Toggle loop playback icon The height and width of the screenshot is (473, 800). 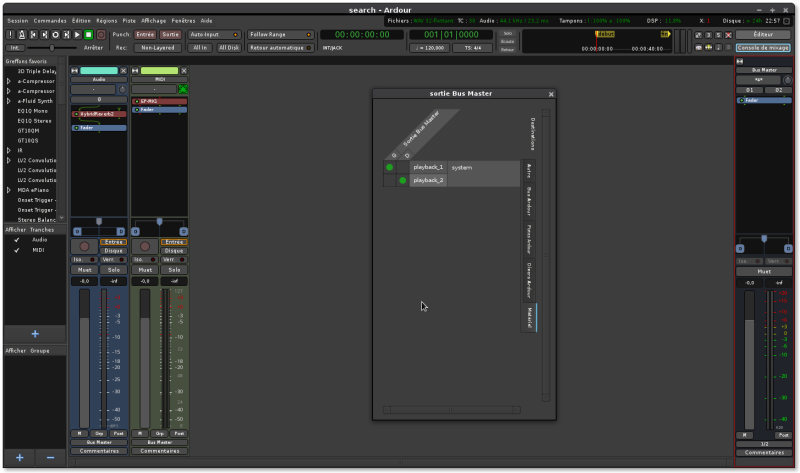[x=55, y=35]
